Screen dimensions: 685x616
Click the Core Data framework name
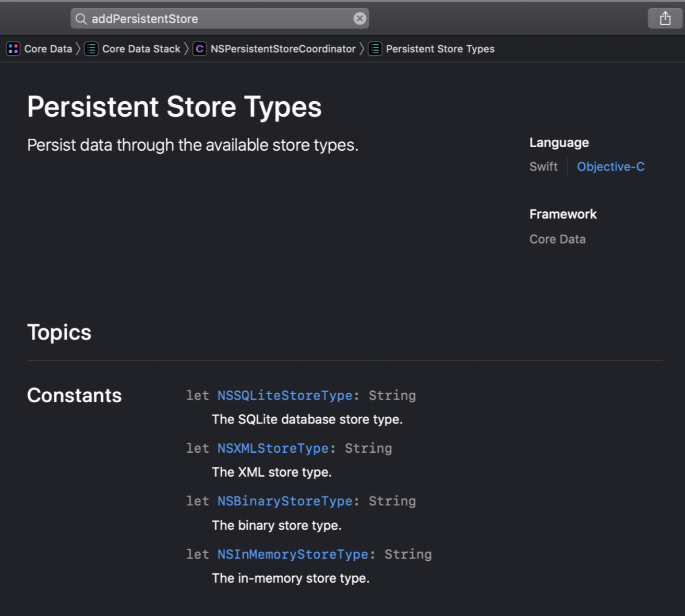tap(557, 239)
